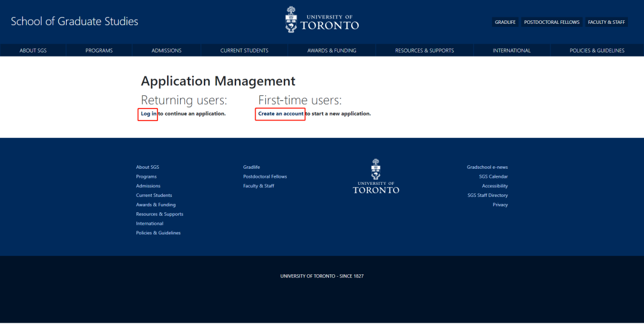Image resolution: width=644 pixels, height=325 pixels.
Task: Click the Create an account link
Action: (x=281, y=114)
